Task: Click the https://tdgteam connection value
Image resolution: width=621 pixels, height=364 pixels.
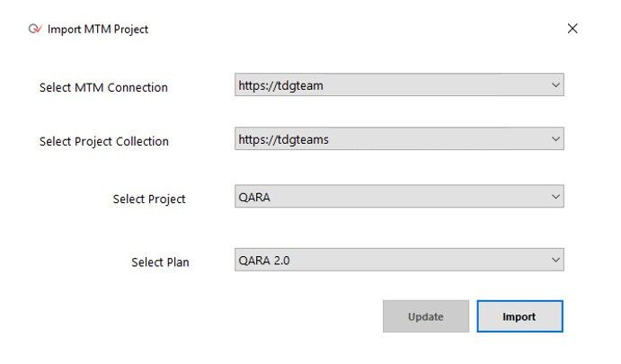Action: [x=280, y=85]
